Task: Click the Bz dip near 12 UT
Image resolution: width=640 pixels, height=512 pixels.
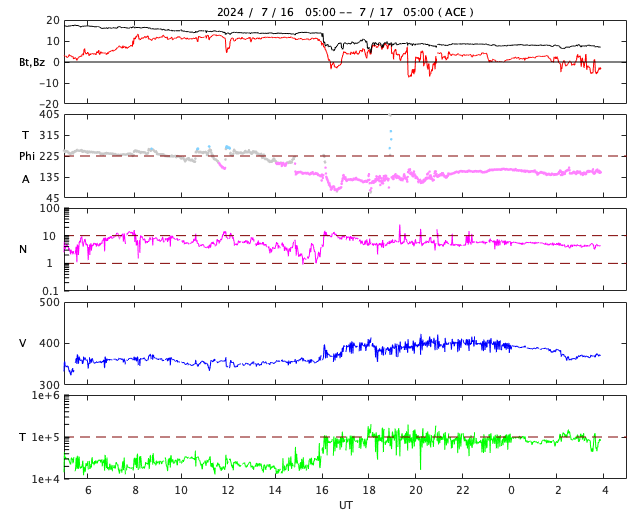Action: coord(227,46)
